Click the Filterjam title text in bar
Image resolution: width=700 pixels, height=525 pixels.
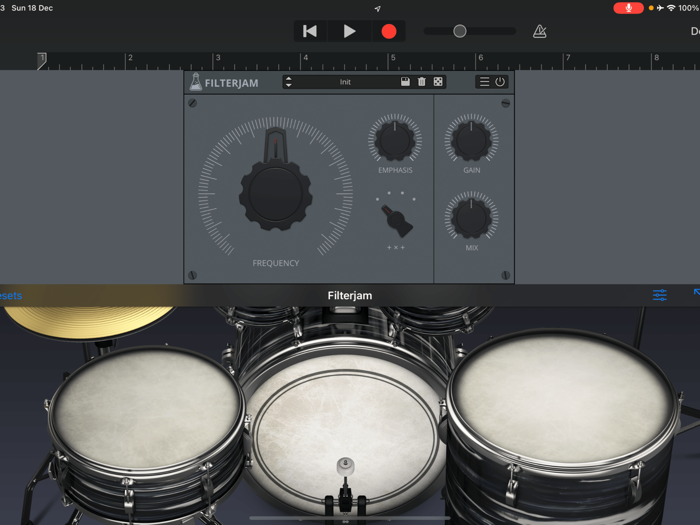pos(350,296)
